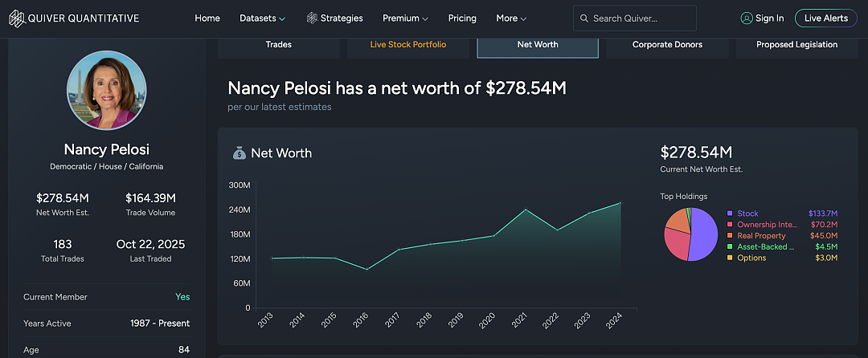
Task: Expand the Datasets dropdown menu
Action: [x=262, y=18]
